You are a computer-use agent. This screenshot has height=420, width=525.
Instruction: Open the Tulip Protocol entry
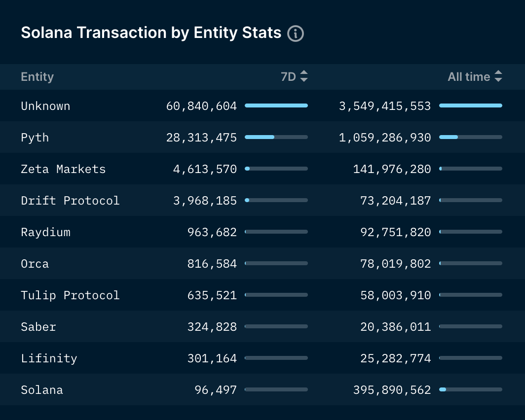tap(70, 295)
